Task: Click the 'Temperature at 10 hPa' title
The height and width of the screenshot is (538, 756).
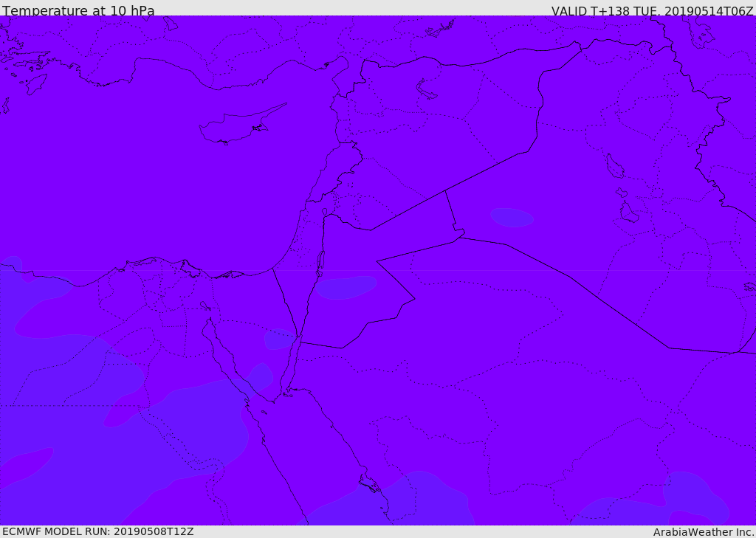Action: (x=78, y=10)
